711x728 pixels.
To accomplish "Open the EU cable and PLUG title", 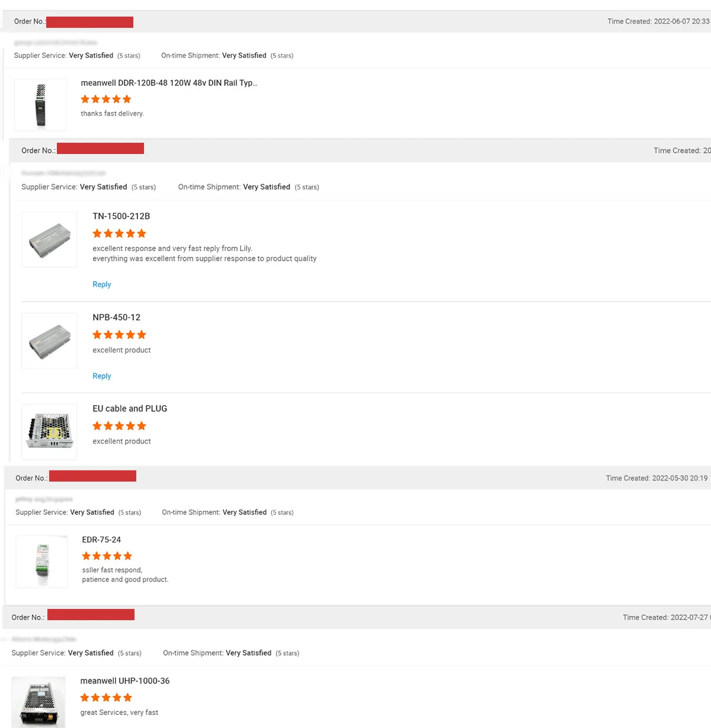I will (130, 409).
